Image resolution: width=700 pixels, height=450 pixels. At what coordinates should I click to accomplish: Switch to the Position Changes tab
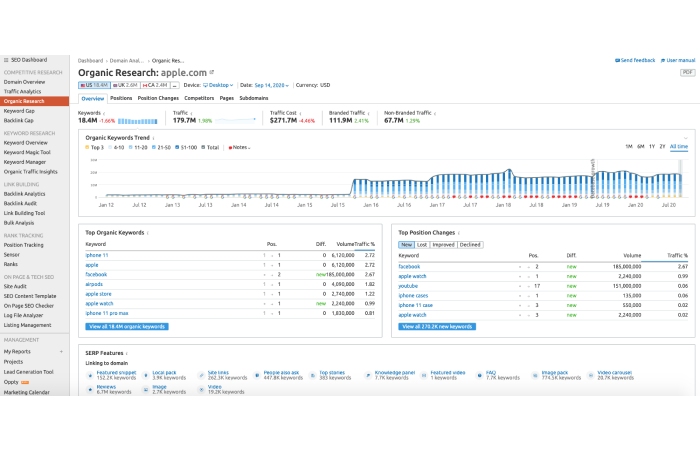pyautogui.click(x=158, y=98)
